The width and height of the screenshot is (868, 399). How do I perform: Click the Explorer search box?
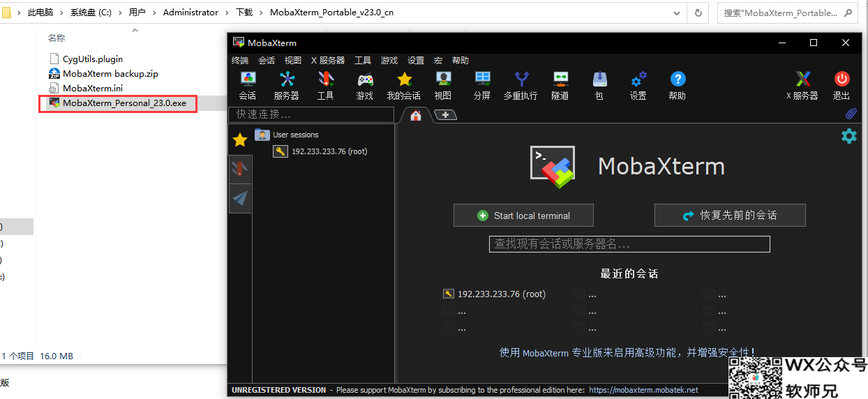787,13
